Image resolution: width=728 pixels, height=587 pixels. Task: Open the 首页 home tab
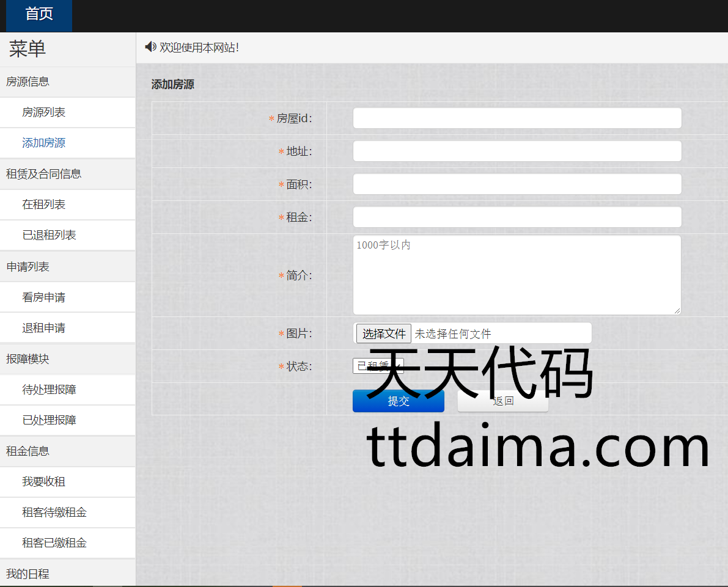(x=39, y=15)
